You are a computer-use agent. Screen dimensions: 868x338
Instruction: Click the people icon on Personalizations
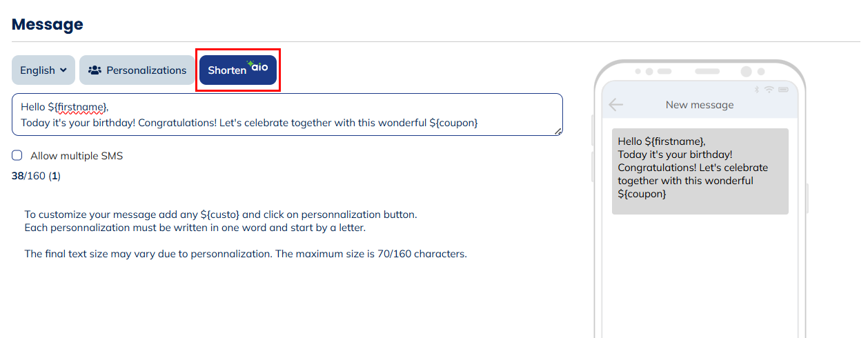95,70
